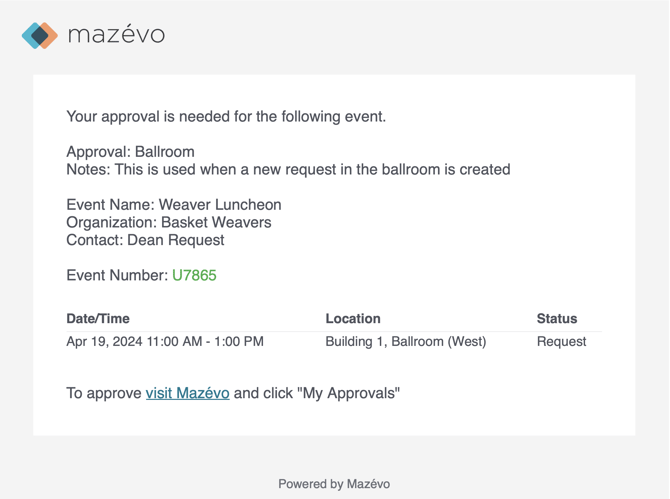Click the Notes line about ballroom requests

[x=288, y=170]
